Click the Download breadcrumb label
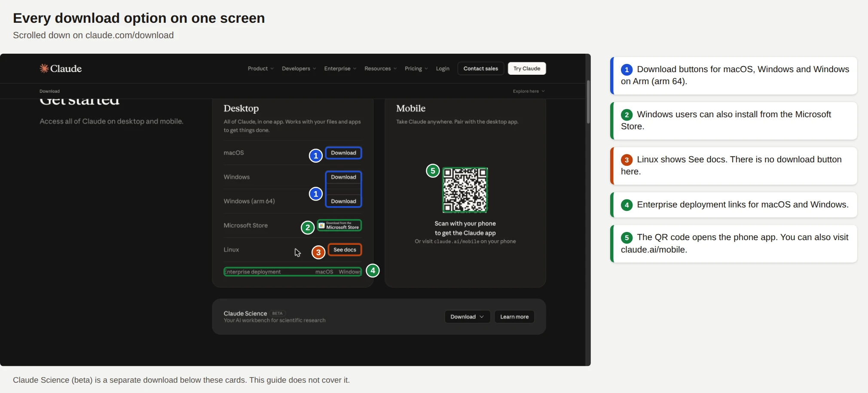 (49, 91)
